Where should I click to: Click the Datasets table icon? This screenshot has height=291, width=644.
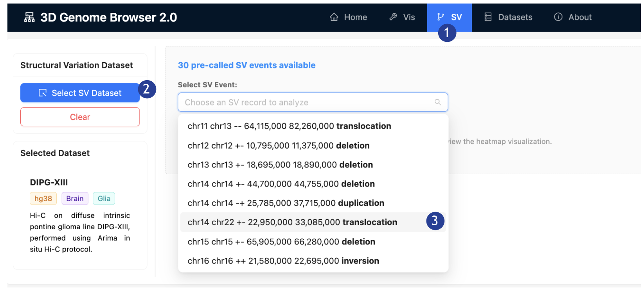tap(488, 17)
